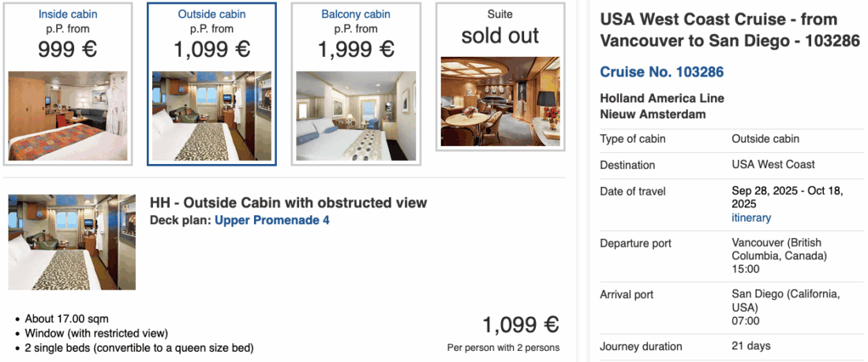Select the Outside cabin option

(211, 14)
